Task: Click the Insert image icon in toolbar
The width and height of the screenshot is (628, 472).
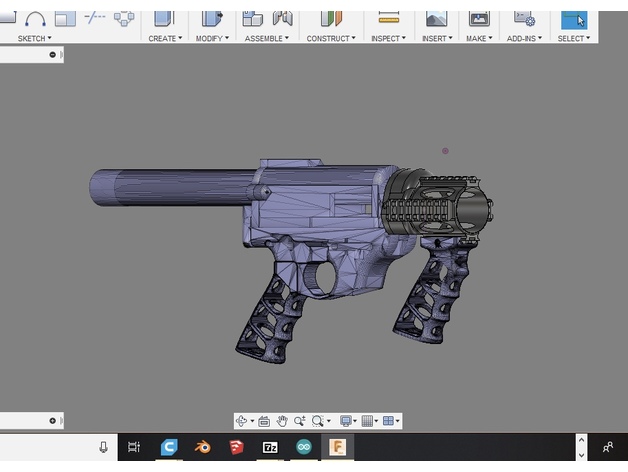Action: 435,18
